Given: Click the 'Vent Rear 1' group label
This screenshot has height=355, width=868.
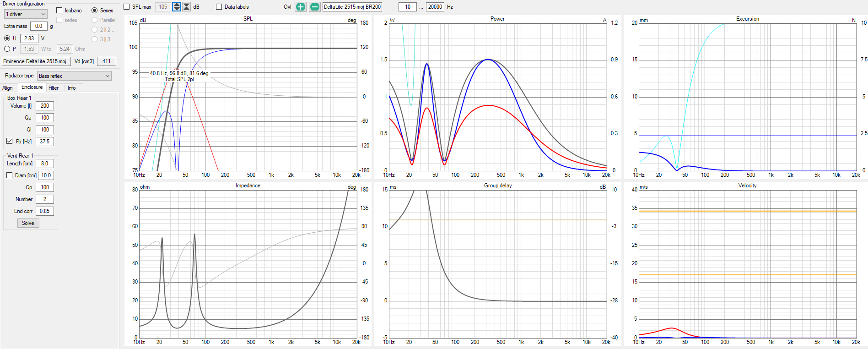Looking at the screenshot, I should [20, 156].
